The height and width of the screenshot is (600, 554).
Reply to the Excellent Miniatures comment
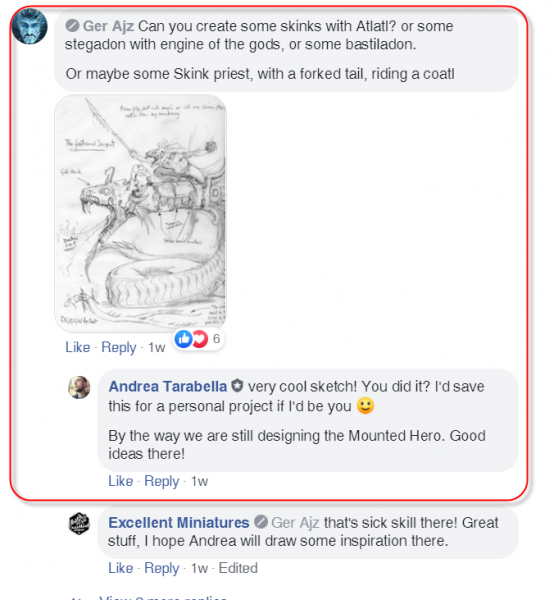(x=161, y=568)
